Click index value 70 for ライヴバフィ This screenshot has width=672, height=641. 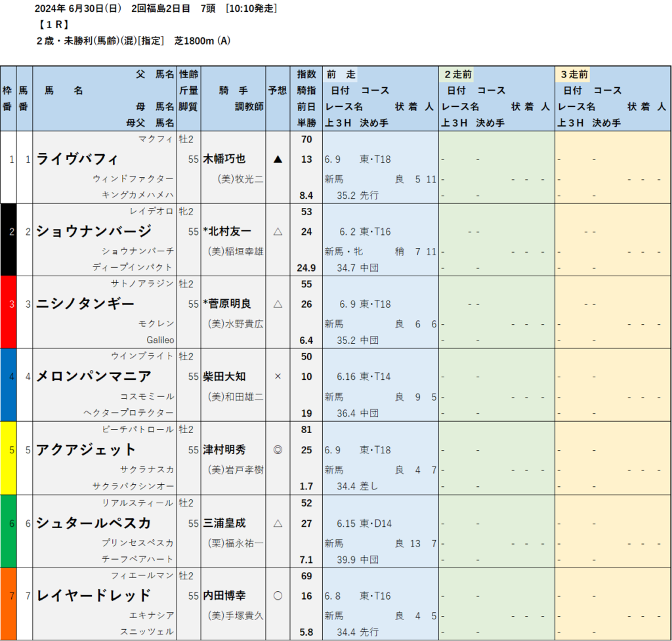point(306,140)
